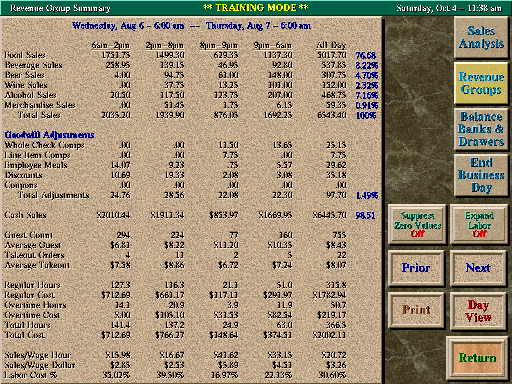Open Balance Banks & Drawers
This screenshot has height=384, width=512.
tap(481, 129)
